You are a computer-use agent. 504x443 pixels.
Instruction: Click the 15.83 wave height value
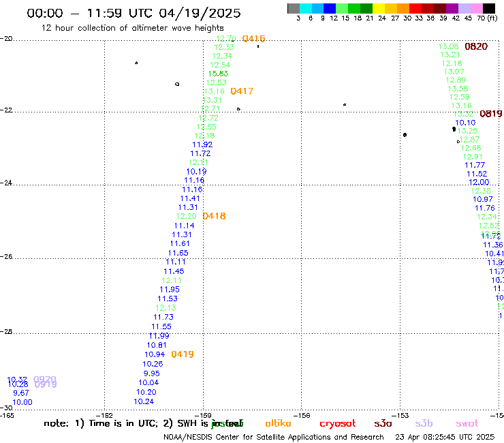(x=218, y=74)
